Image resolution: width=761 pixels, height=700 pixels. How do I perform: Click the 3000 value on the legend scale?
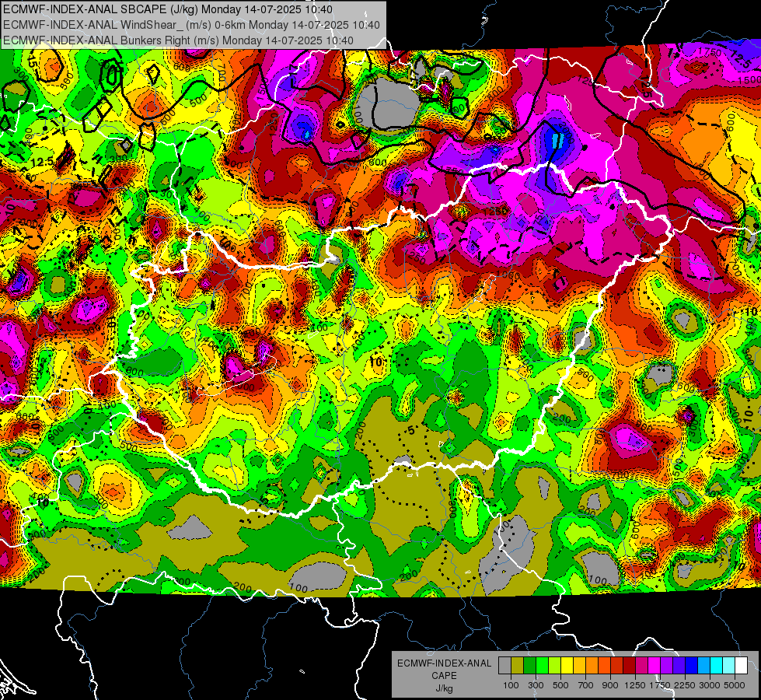[710, 685]
